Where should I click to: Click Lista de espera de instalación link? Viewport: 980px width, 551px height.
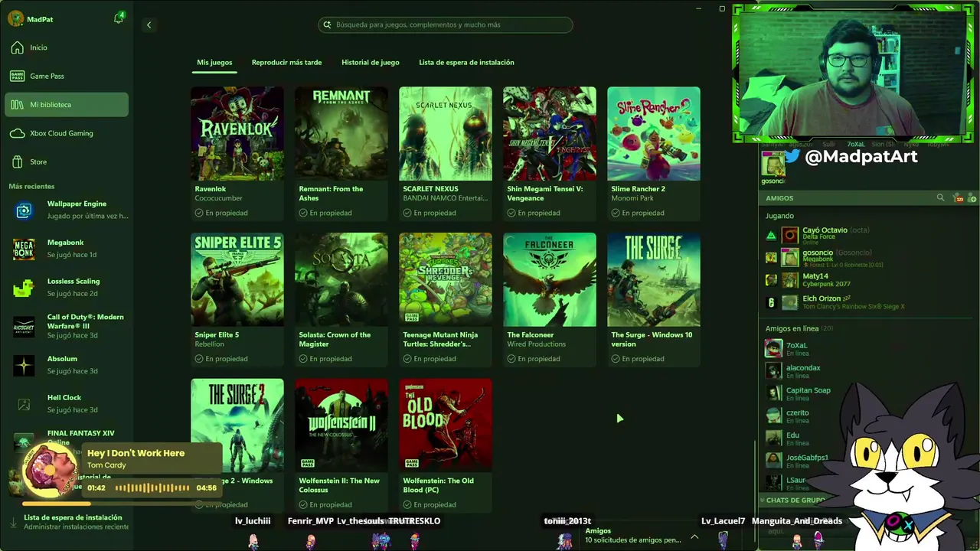(73, 517)
